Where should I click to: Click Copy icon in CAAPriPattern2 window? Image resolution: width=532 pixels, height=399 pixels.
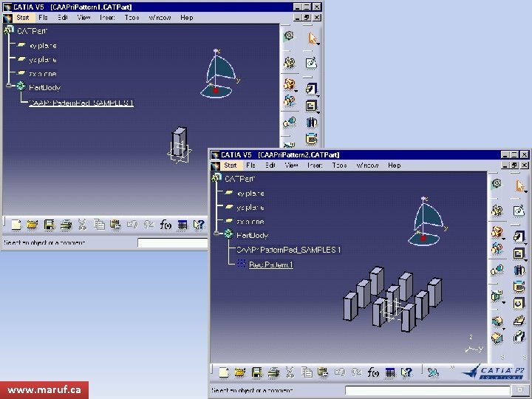pos(307,372)
